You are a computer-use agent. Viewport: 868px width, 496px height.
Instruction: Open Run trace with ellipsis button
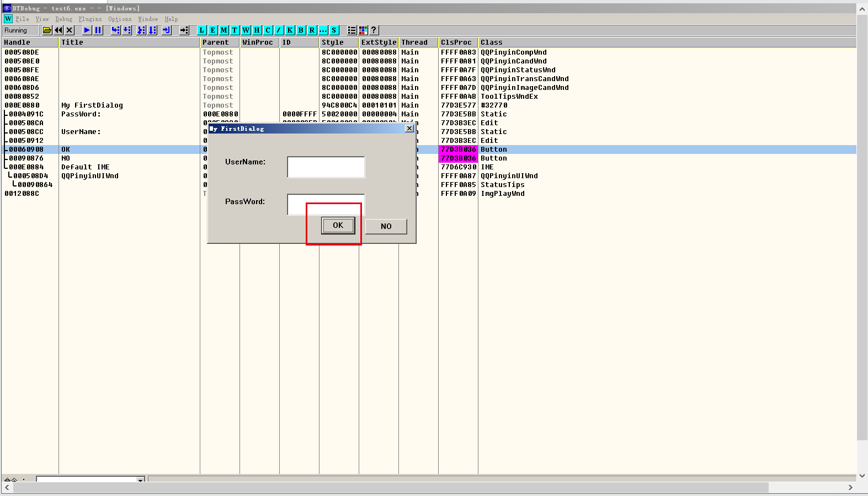pos(323,30)
